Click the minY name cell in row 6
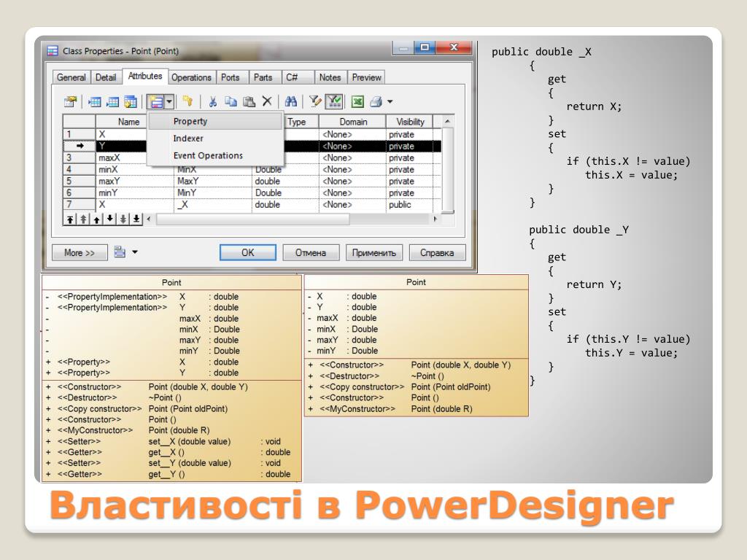The image size is (747, 560). point(135,192)
